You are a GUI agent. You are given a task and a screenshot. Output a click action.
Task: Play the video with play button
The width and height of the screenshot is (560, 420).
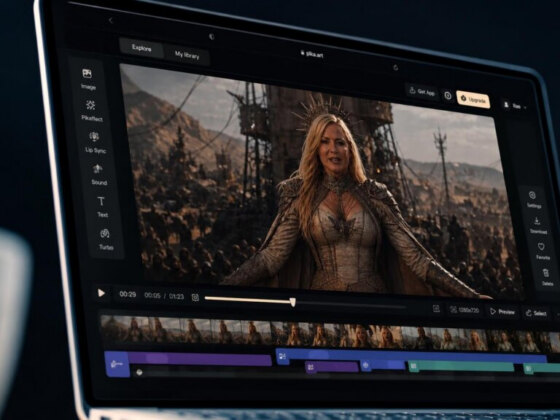pyautogui.click(x=101, y=293)
